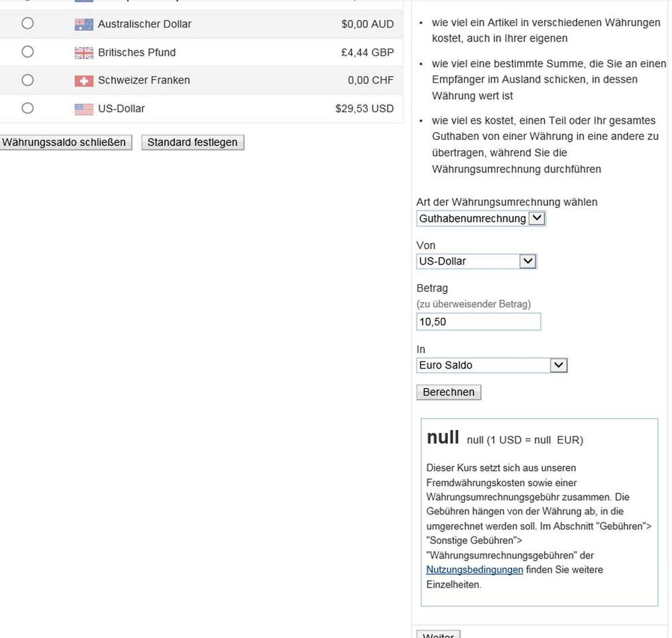
Task: Click the British flag icon
Action: [x=83, y=52]
